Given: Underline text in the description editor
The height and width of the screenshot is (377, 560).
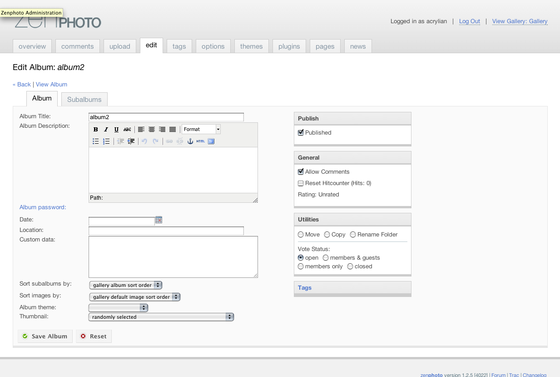Looking at the screenshot, I should click(x=116, y=129).
